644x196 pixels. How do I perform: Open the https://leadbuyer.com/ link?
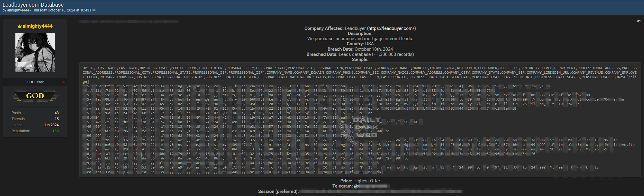391,28
